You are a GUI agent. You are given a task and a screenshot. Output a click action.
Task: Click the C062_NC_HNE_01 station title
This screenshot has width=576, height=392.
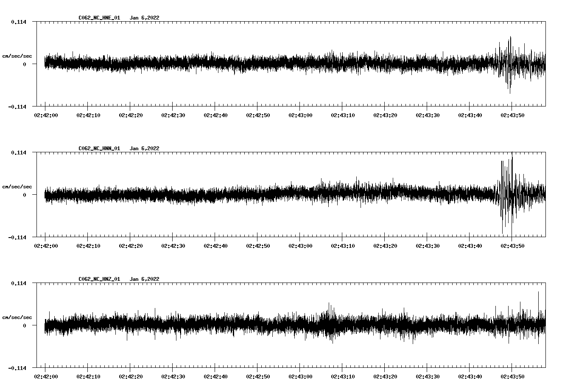(x=99, y=18)
